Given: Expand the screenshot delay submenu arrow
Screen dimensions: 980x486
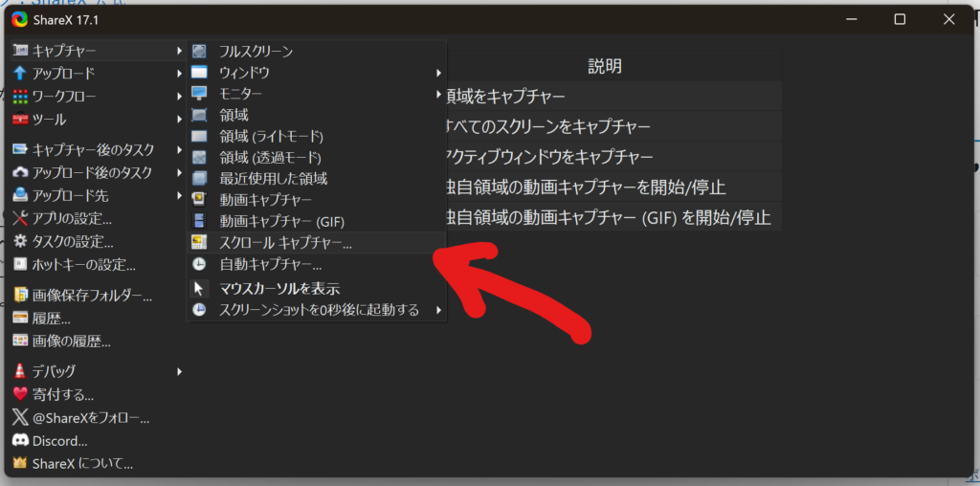Looking at the screenshot, I should (438, 310).
